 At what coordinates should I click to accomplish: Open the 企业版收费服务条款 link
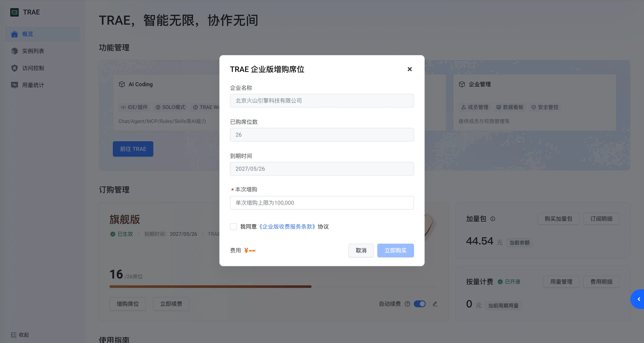tap(287, 227)
